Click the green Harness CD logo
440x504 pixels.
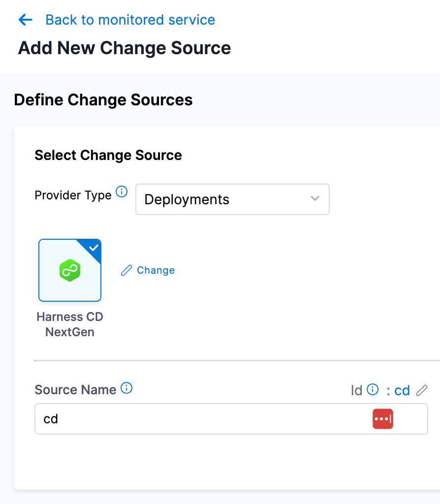(x=70, y=271)
